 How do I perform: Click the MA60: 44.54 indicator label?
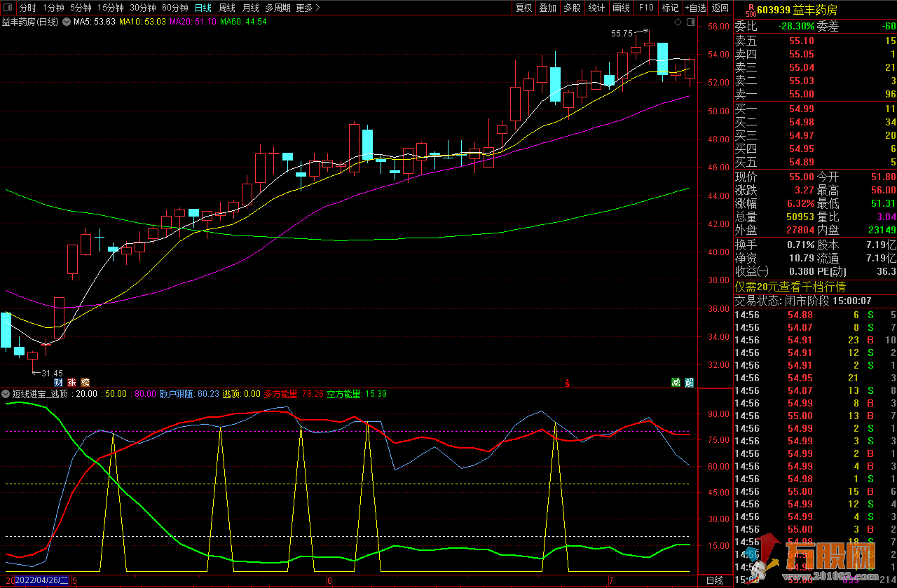tap(243, 22)
